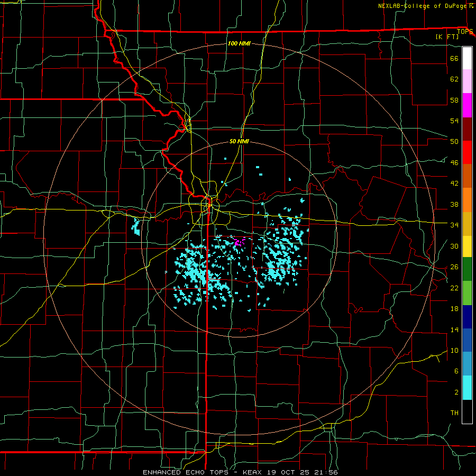
Task: Click the light blue 6 kft legend swatch
Action: point(467,364)
